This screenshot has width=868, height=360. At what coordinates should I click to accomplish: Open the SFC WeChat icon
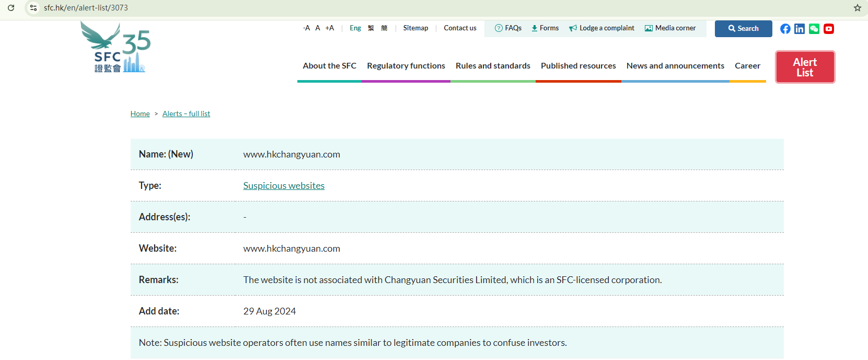[814, 29]
